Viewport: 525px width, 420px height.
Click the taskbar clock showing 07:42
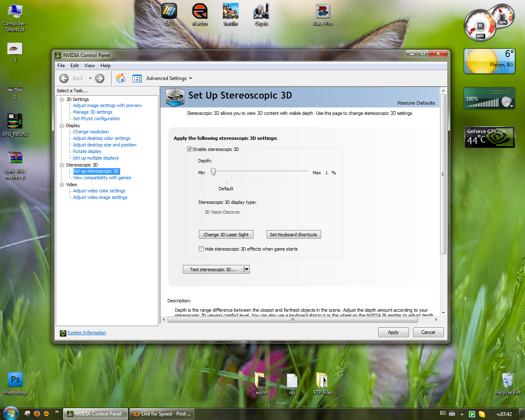[x=504, y=414]
